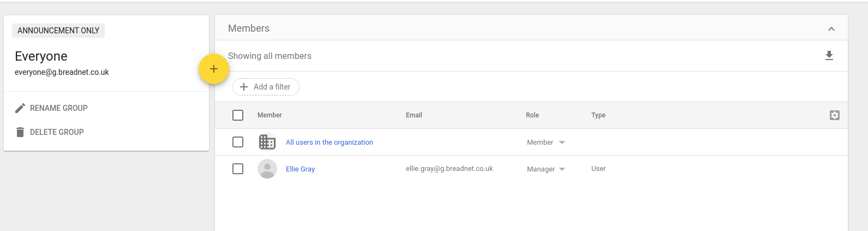Click Ellie Gray's avatar icon

pyautogui.click(x=267, y=169)
